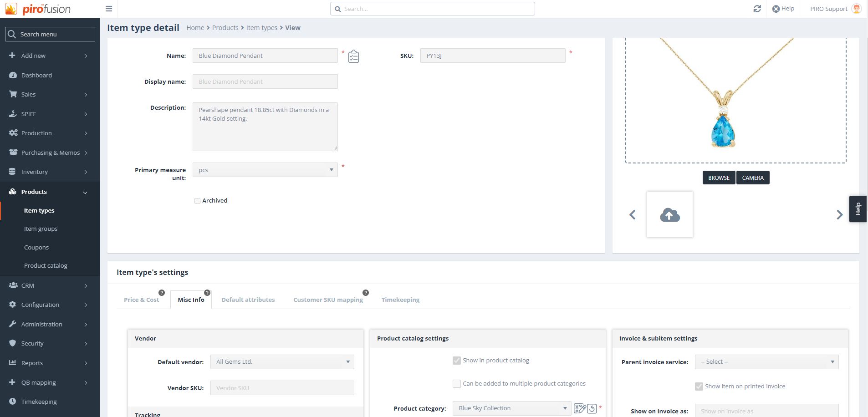
Task: Click the edit icon beside Product category
Action: [x=579, y=408]
